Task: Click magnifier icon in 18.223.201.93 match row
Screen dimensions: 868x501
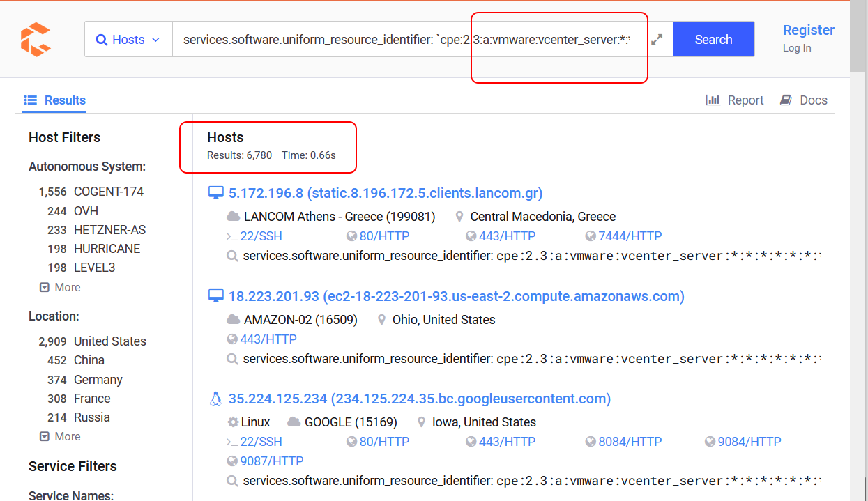Action: pos(233,359)
